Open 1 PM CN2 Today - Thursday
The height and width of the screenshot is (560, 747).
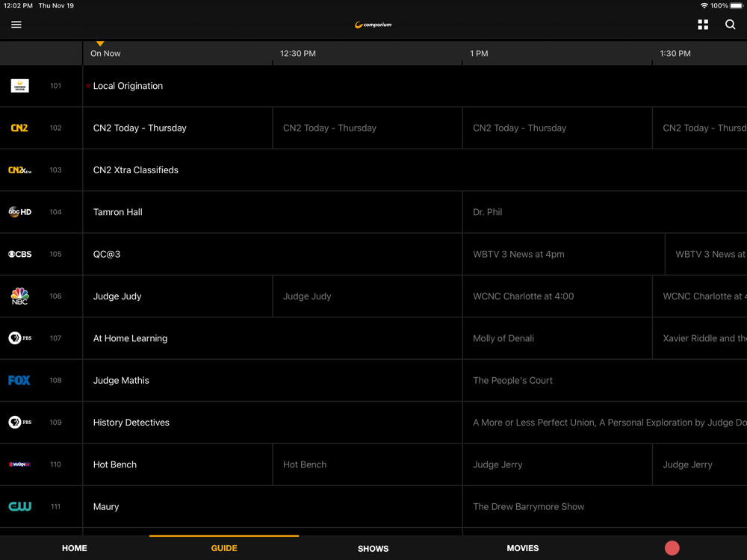point(557,128)
